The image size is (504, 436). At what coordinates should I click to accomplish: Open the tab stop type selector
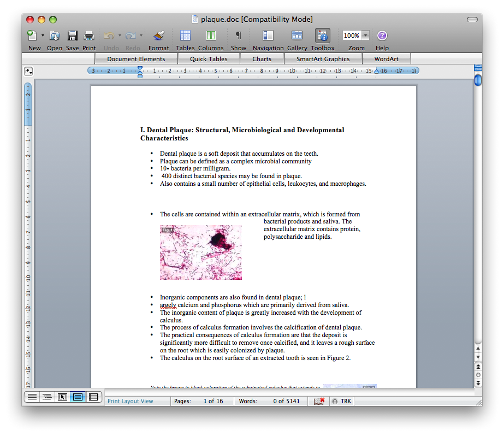pos(28,71)
